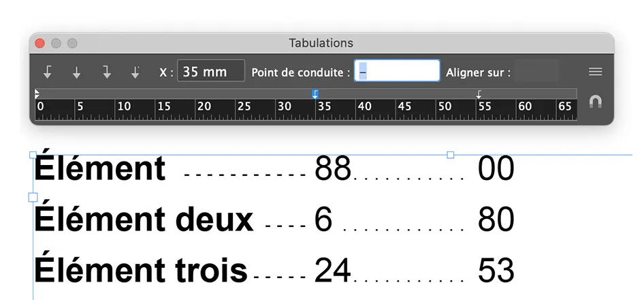644x300 pixels.
Task: Click the number 53 in the text
Action: point(496,270)
